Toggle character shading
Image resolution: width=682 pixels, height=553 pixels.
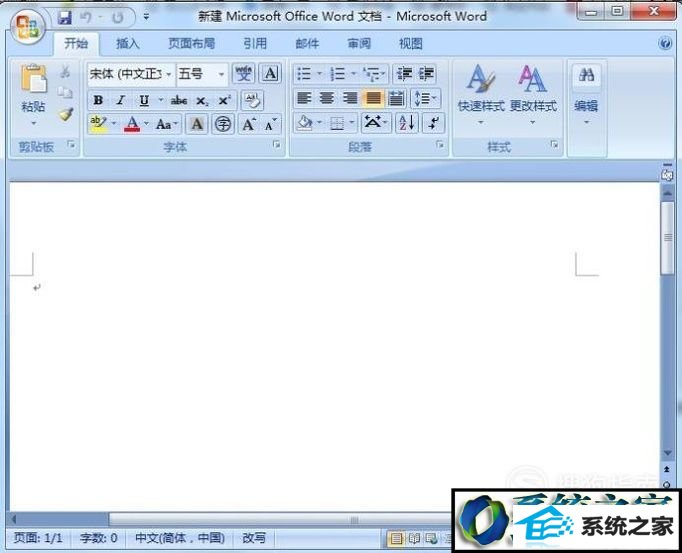pos(197,124)
